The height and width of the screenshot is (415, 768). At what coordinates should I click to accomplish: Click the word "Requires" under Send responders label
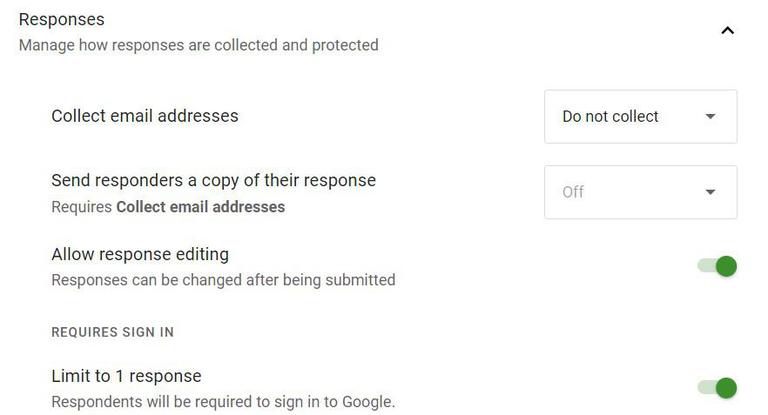(81, 207)
